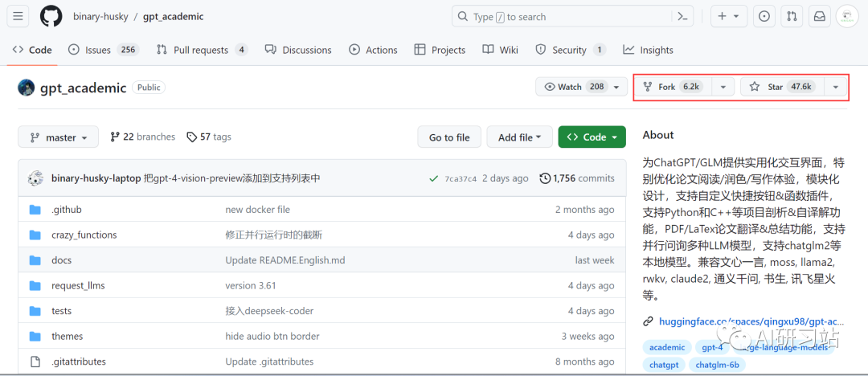View the 22 branches link
Image resolution: width=868 pixels, height=376 pixels.
[143, 137]
